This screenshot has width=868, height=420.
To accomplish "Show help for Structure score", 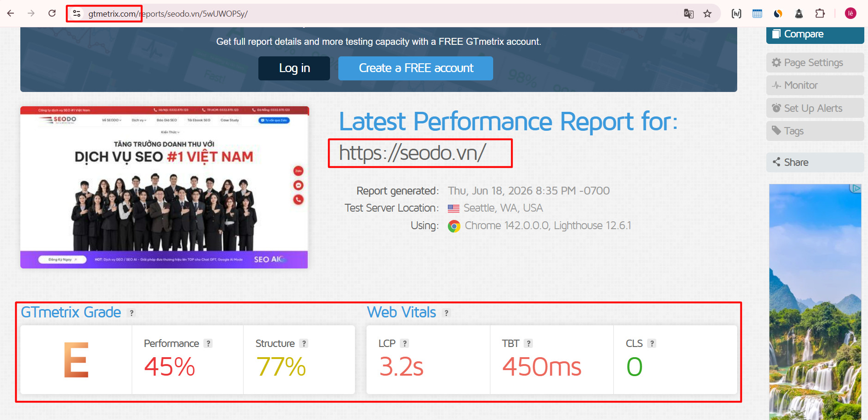I will (x=304, y=343).
